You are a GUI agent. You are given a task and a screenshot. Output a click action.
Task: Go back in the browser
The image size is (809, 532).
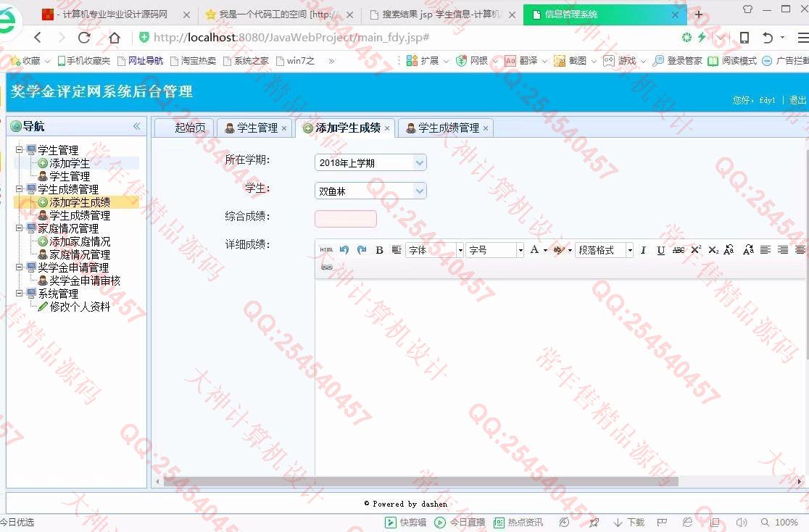click(x=38, y=38)
